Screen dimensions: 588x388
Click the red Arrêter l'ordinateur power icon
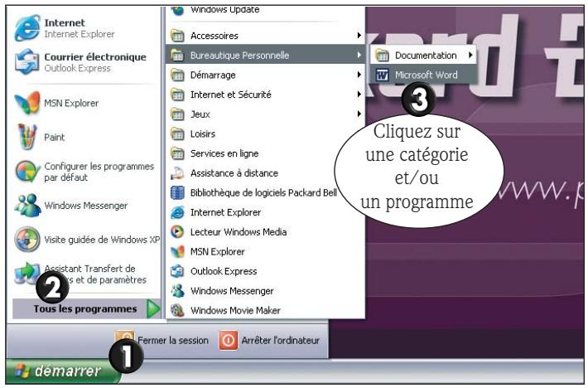(229, 340)
